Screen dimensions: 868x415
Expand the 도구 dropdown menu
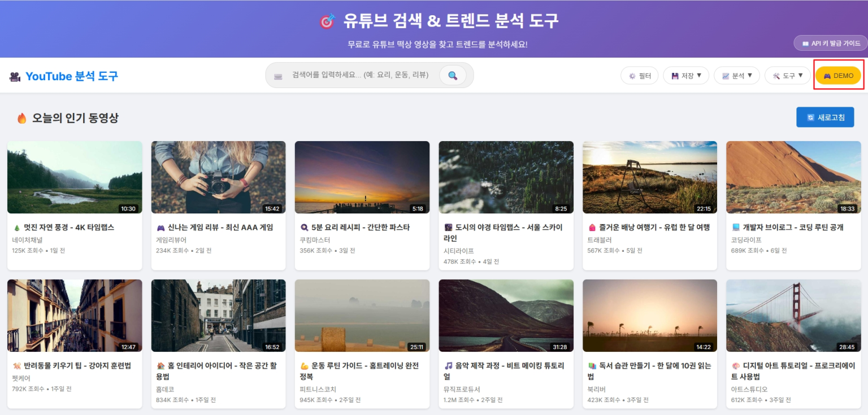(x=788, y=76)
